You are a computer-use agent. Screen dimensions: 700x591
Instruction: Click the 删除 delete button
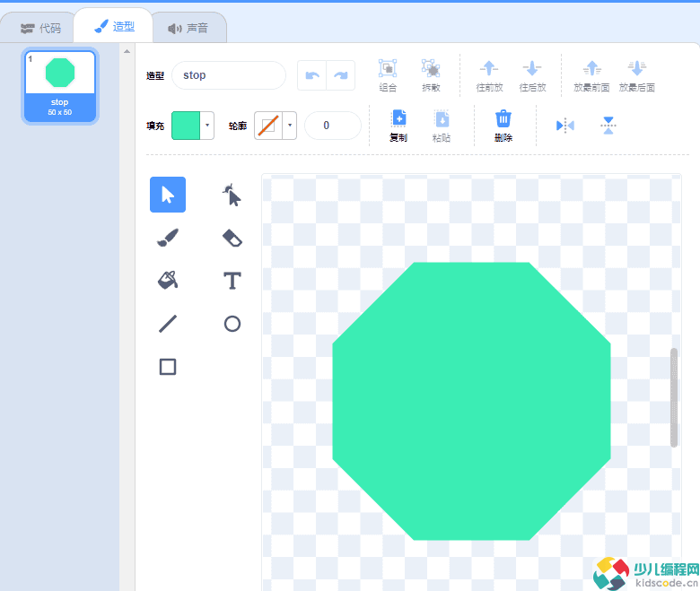[x=503, y=126]
